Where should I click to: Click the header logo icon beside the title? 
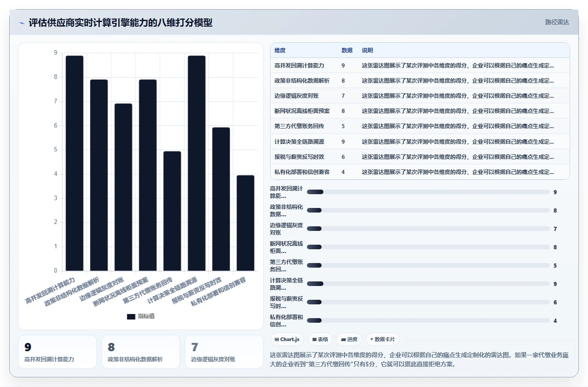pos(22,23)
